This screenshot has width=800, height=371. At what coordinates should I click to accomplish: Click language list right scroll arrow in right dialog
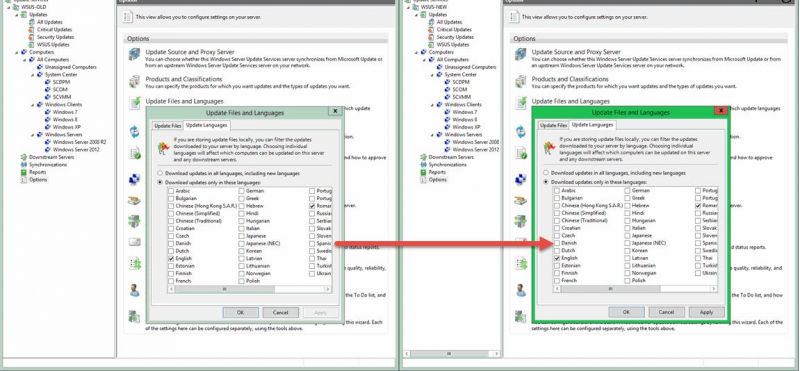(714, 289)
